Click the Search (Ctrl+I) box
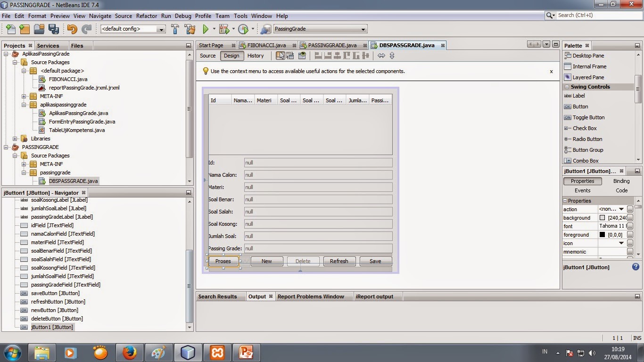The image size is (644, 362). (x=594, y=16)
